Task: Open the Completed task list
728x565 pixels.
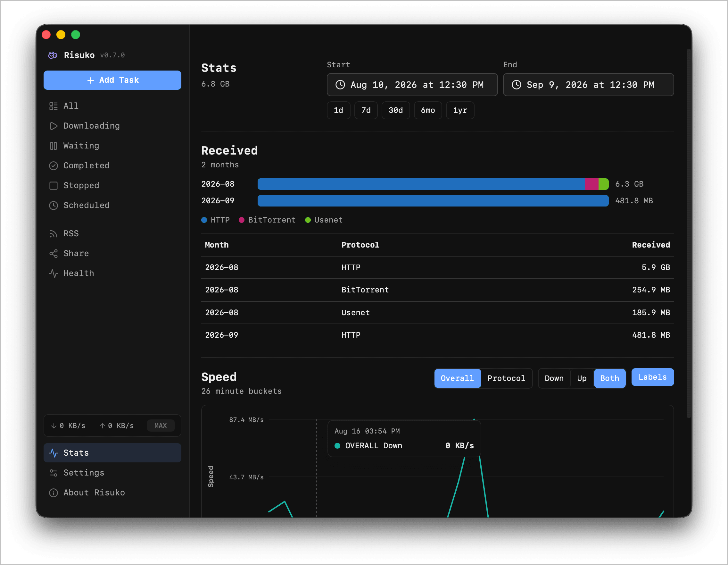Action: coord(112,166)
